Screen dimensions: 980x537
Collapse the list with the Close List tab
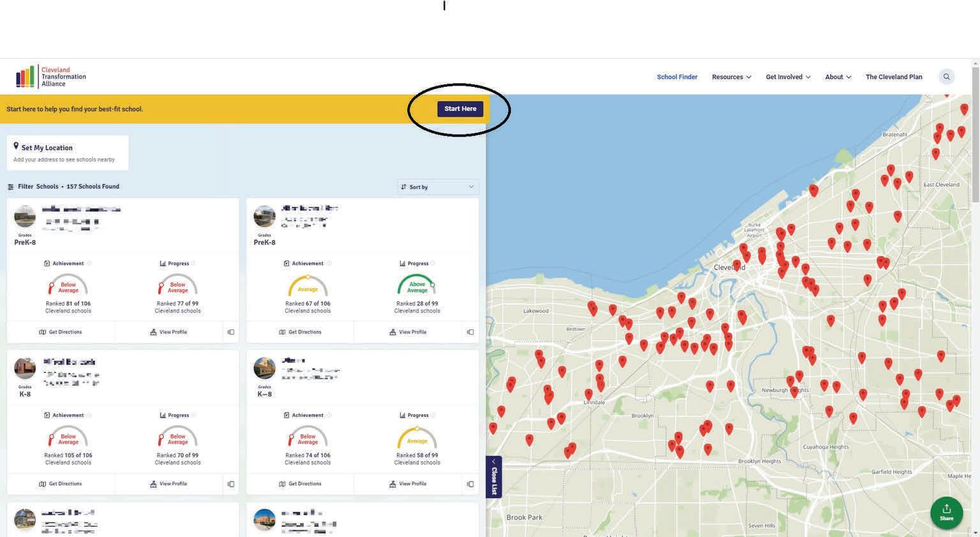[494, 476]
